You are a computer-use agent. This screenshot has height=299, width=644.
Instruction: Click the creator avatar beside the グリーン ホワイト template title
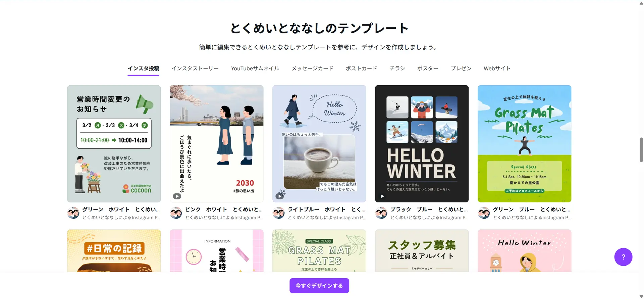pyautogui.click(x=73, y=213)
